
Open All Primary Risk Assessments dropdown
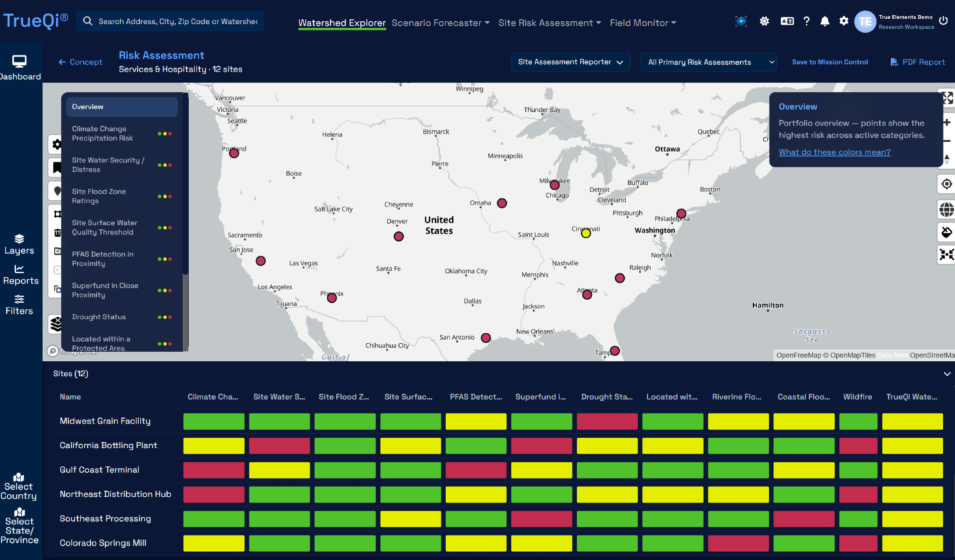(708, 62)
